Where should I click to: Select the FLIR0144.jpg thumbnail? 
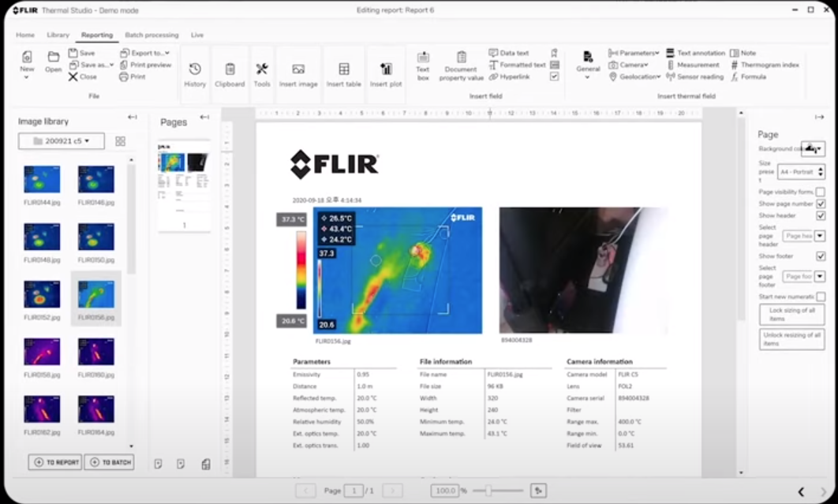pos(42,179)
